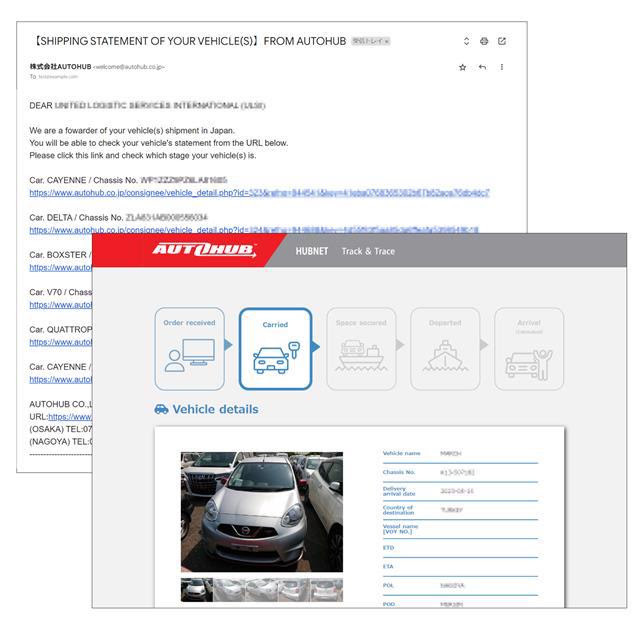640x619 pixels.
Task: Open the CAYENNE vehicle detail link
Action: 259,193
